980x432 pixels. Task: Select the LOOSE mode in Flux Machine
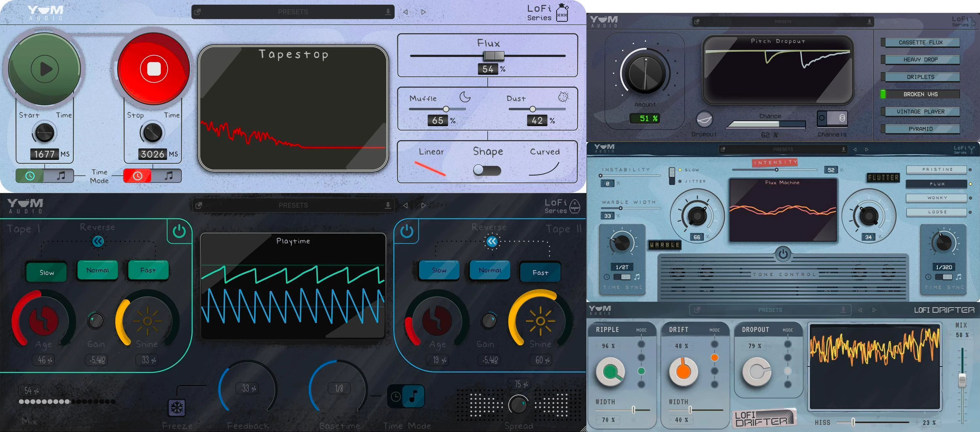point(937,212)
